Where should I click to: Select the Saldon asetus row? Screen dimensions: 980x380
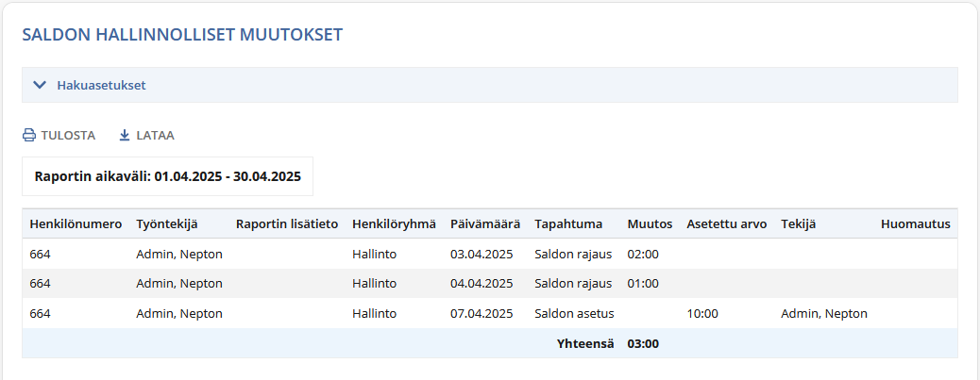click(490, 313)
